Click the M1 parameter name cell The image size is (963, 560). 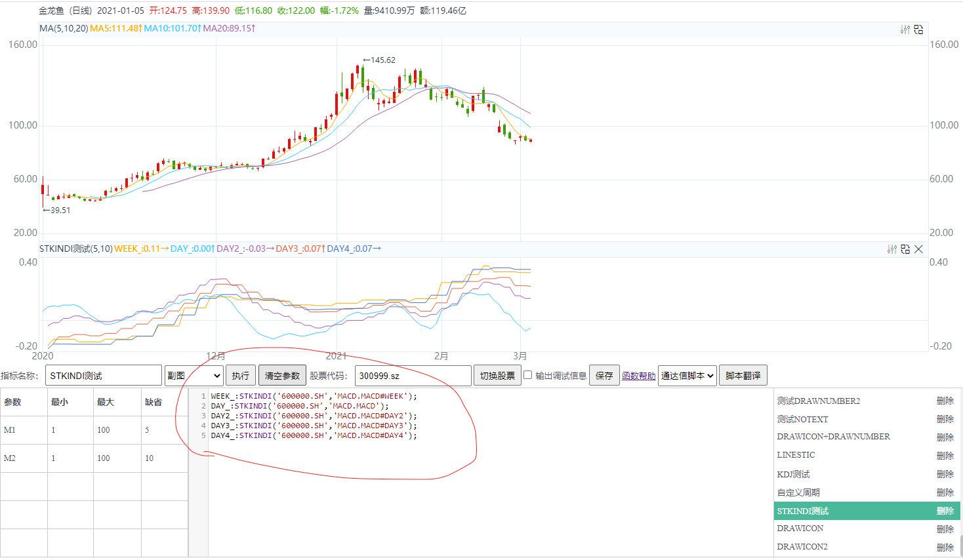[24, 430]
